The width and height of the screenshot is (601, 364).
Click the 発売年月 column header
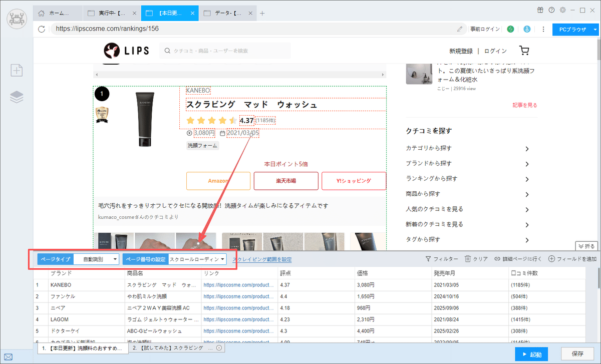tap(469, 273)
